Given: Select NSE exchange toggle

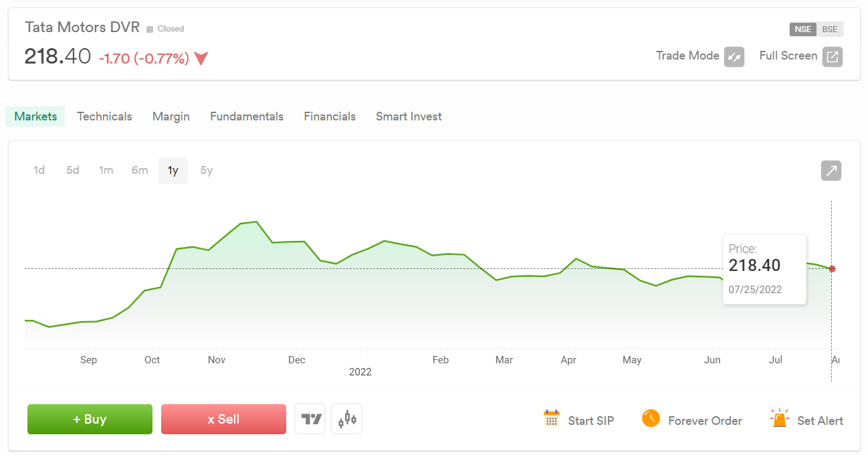Looking at the screenshot, I should click(x=803, y=29).
